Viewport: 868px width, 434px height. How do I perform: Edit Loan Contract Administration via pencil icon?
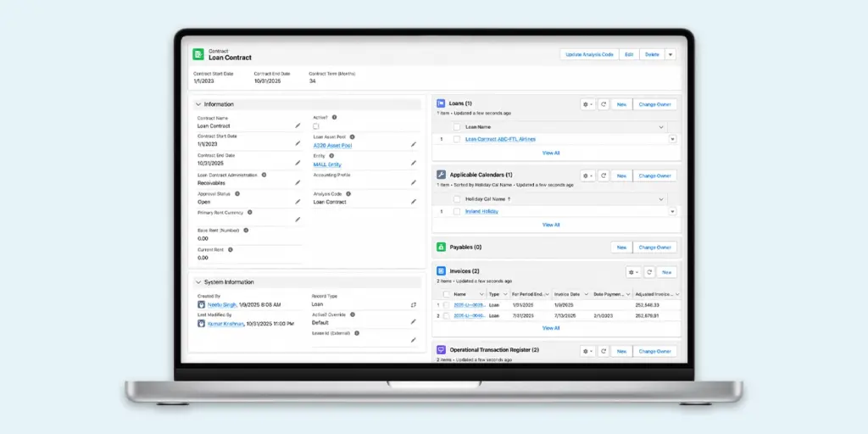tap(298, 182)
